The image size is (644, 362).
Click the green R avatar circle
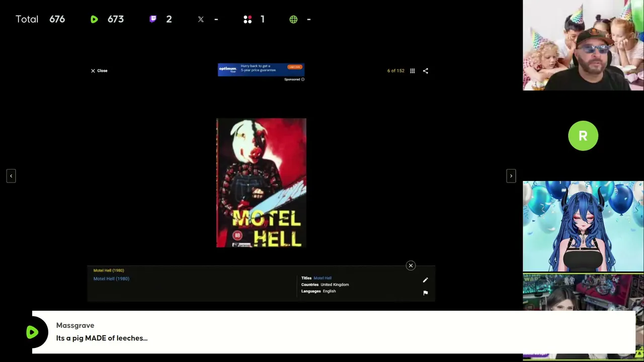[583, 136]
